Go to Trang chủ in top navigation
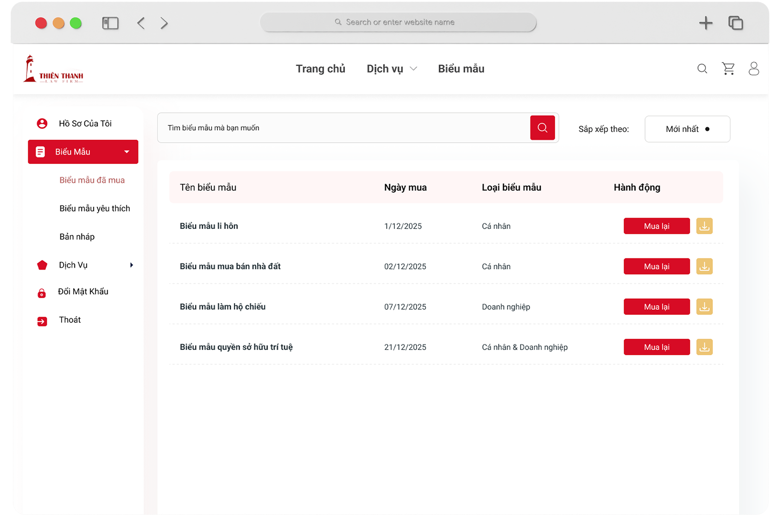 (x=320, y=69)
